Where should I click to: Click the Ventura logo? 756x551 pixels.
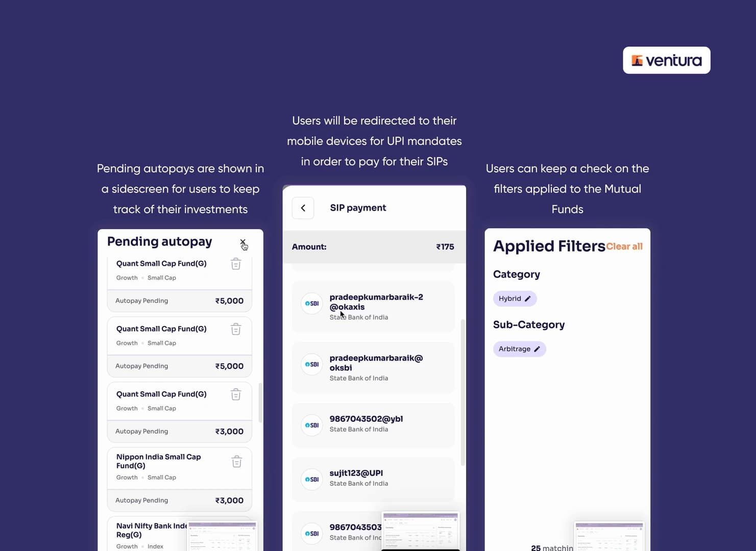pos(666,60)
